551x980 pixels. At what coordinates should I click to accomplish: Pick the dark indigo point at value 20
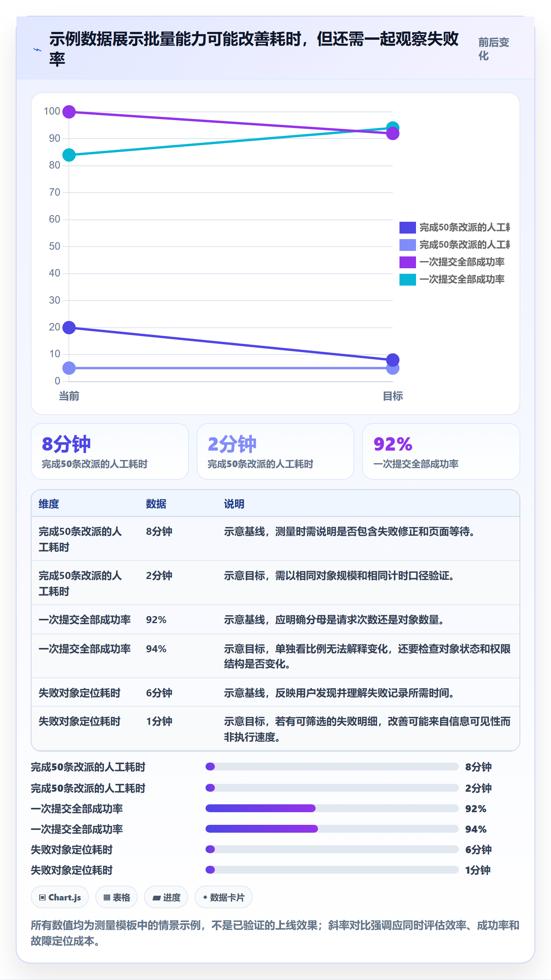coord(69,327)
